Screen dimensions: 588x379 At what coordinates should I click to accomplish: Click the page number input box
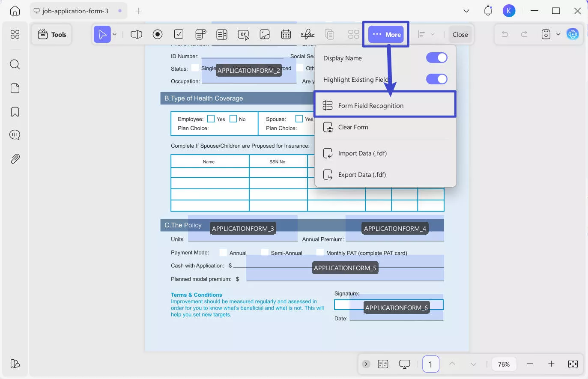click(x=430, y=364)
